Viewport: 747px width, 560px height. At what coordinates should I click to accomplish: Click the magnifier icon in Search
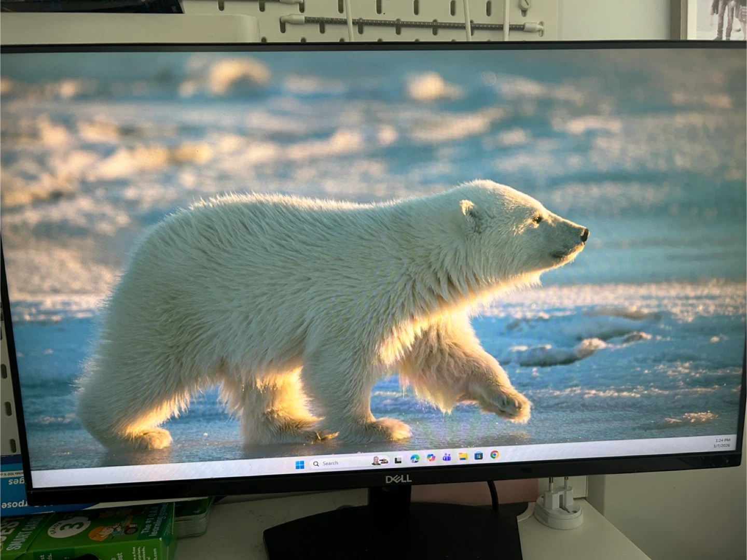316,464
